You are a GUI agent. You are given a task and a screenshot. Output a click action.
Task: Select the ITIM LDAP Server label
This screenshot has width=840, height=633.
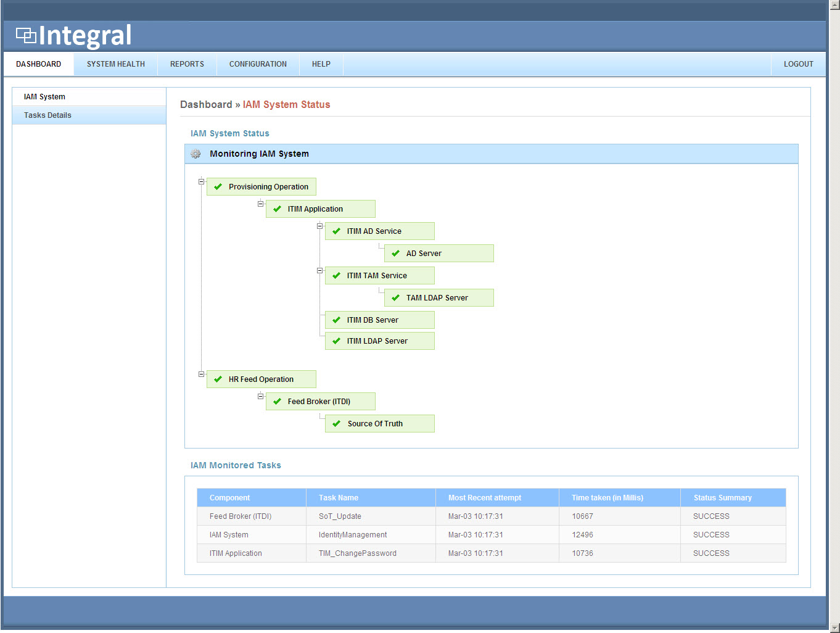[x=377, y=341]
